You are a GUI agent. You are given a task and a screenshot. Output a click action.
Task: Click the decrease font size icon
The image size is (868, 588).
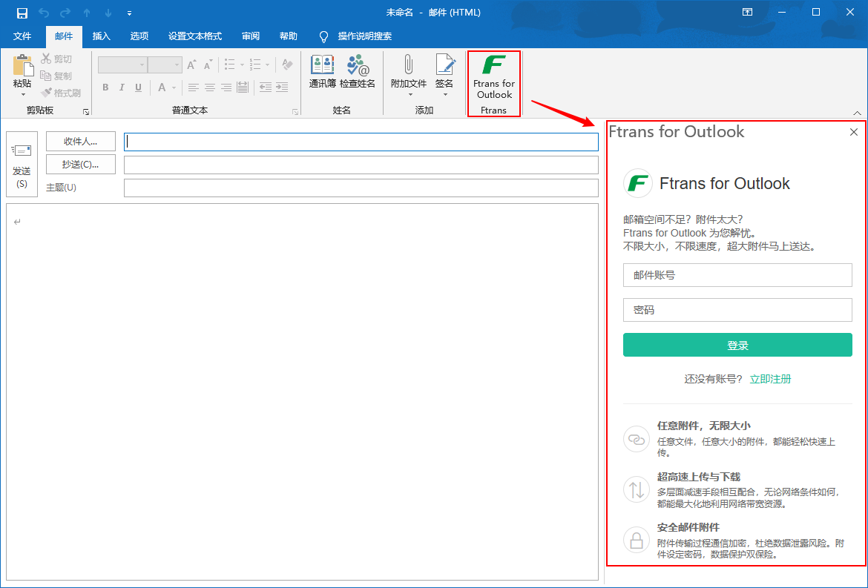click(x=208, y=65)
